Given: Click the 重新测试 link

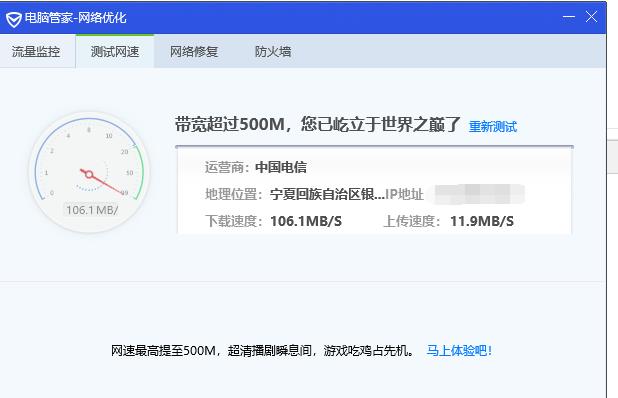Looking at the screenshot, I should tap(493, 127).
